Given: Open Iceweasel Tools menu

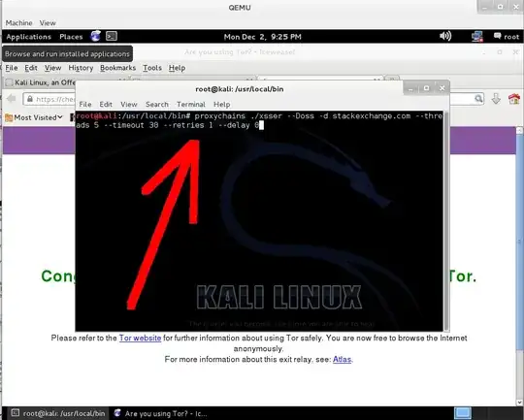Looking at the screenshot, I should pos(152,68).
